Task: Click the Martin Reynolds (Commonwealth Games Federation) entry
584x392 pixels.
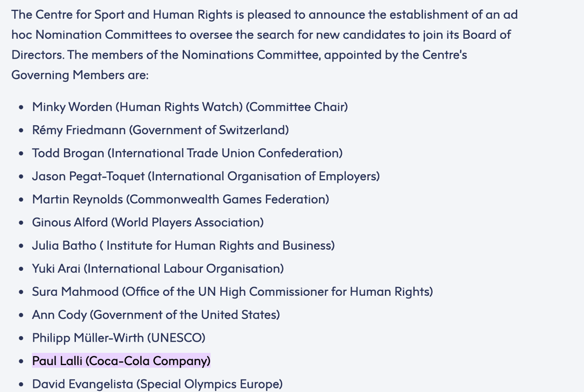Action: (180, 199)
